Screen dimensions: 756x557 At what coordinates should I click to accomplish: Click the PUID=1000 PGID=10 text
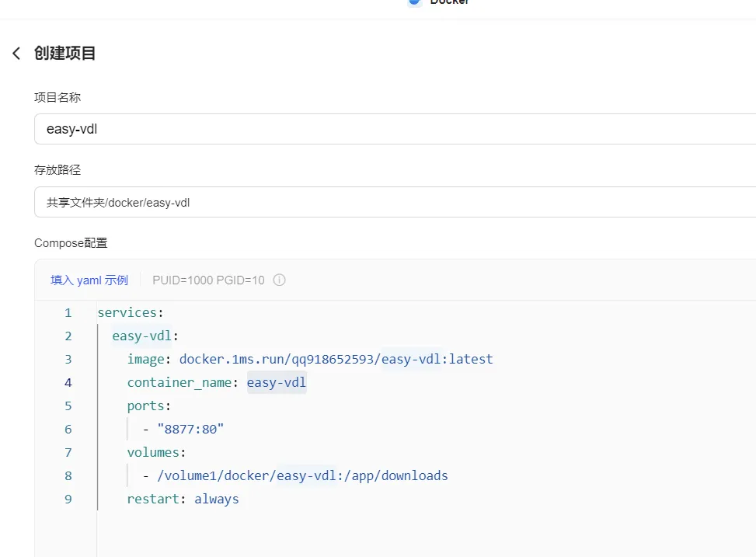pos(208,280)
